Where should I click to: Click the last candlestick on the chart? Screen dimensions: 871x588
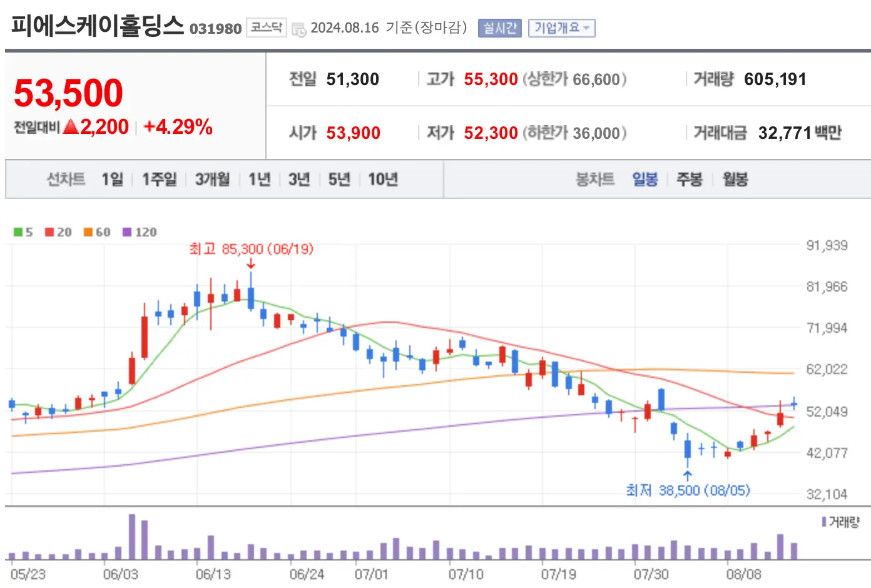[x=794, y=403]
